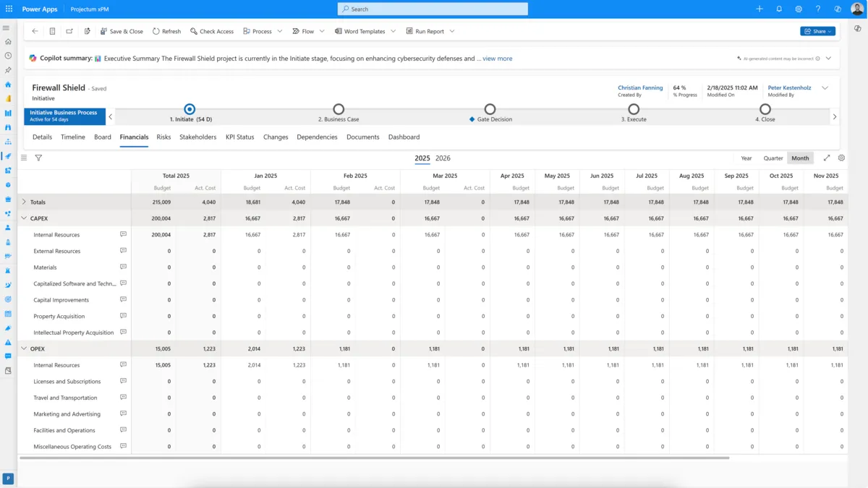Click the view more link in Copilot summary
The width and height of the screenshot is (868, 488).
(497, 59)
